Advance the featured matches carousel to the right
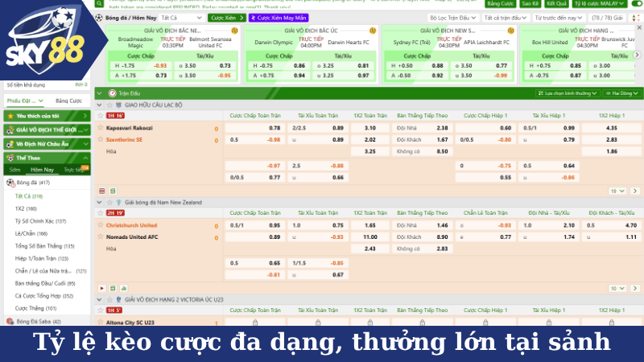 pyautogui.click(x=637, y=55)
